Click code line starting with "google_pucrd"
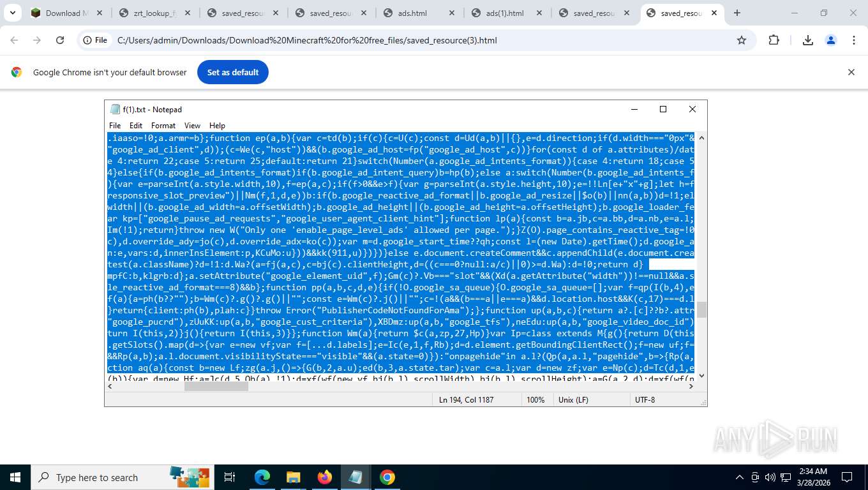The width and height of the screenshot is (868, 490). [x=401, y=322]
